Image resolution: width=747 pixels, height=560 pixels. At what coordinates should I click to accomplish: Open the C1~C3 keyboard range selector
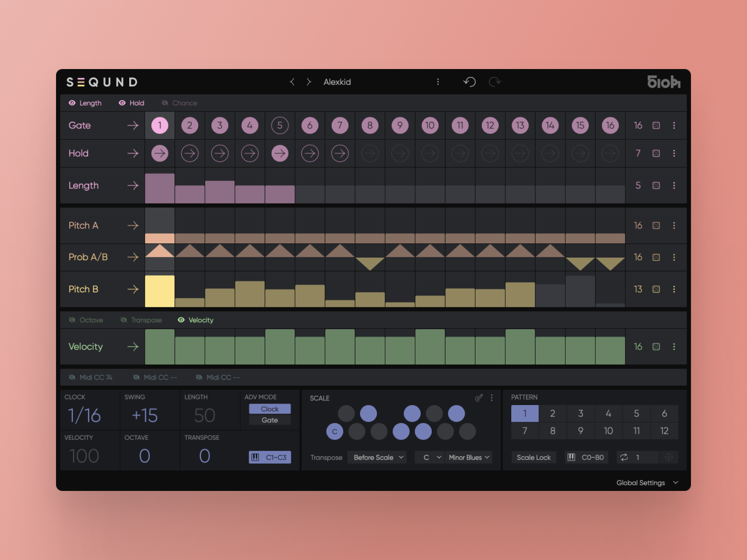pyautogui.click(x=270, y=457)
